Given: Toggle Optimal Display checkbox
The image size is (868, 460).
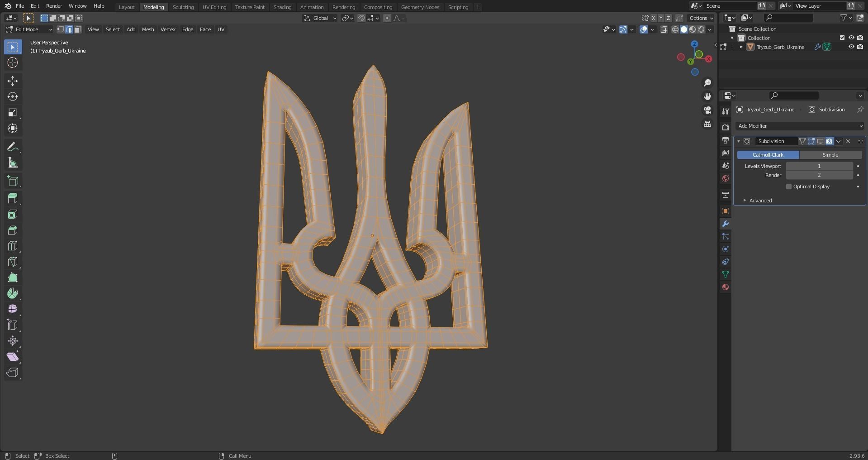Looking at the screenshot, I should point(789,186).
